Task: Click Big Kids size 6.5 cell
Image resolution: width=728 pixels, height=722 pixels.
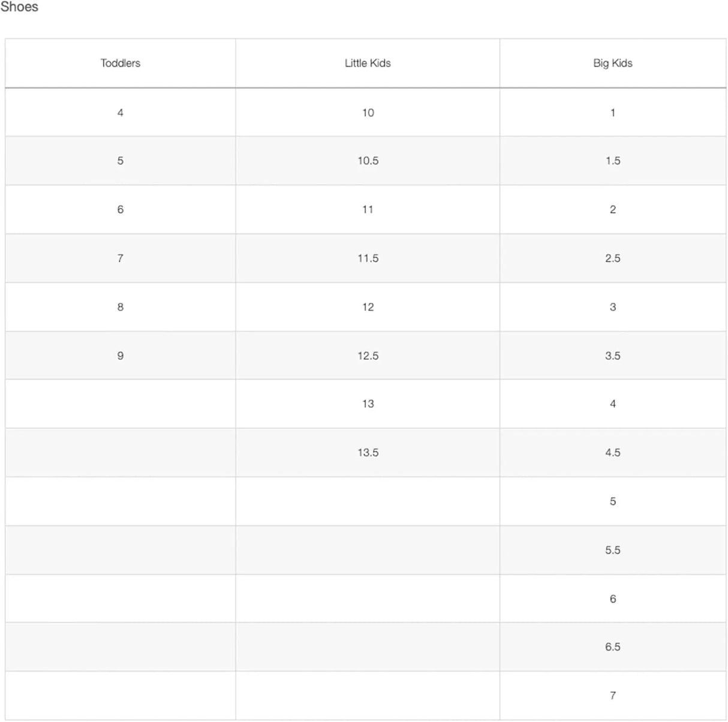Action: tap(612, 647)
